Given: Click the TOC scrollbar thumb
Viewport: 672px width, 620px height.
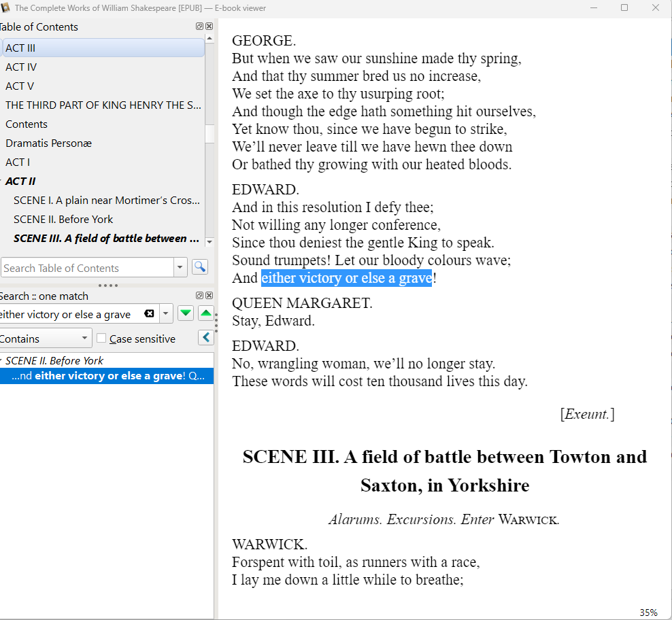Looking at the screenshot, I should tap(209, 134).
